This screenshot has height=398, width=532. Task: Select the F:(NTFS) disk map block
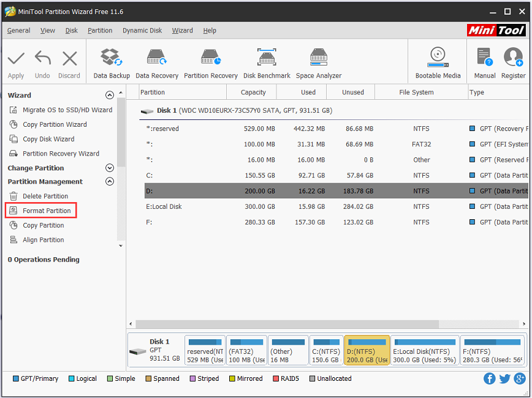(492, 350)
